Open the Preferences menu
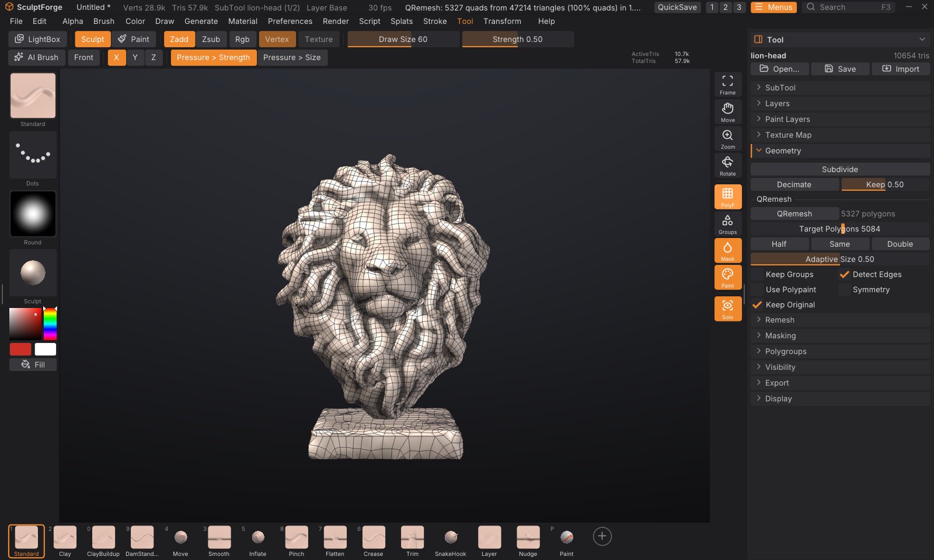This screenshot has width=934, height=560. point(290,21)
